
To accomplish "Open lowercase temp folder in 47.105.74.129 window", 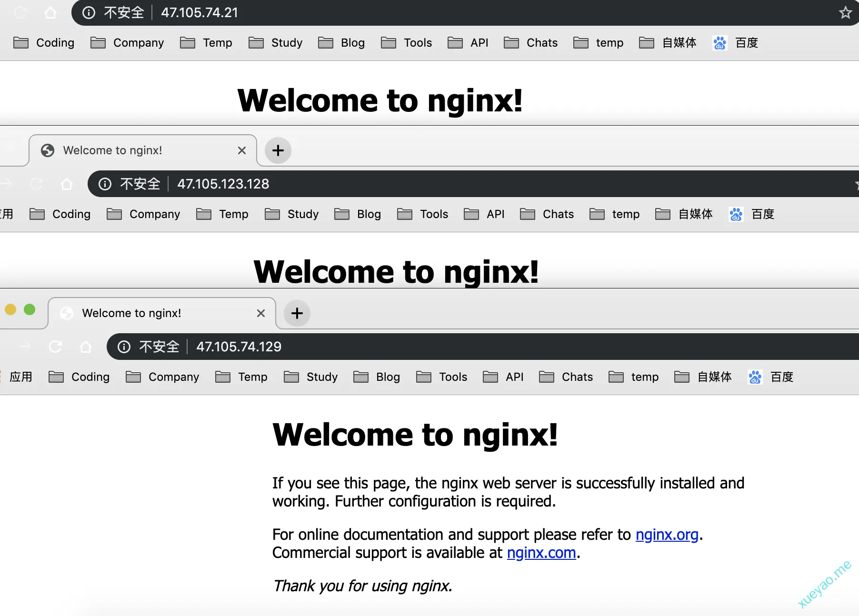I will [634, 377].
